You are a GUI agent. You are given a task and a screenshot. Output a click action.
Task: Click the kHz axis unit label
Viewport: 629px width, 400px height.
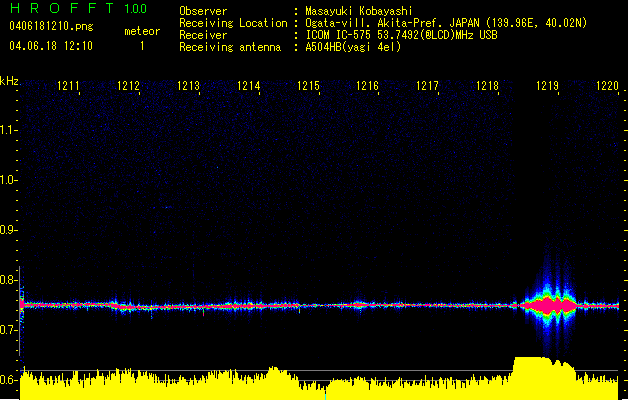[9, 81]
